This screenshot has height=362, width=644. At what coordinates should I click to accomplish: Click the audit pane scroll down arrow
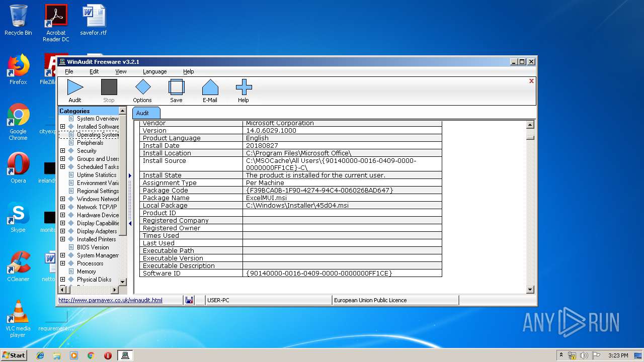point(530,290)
